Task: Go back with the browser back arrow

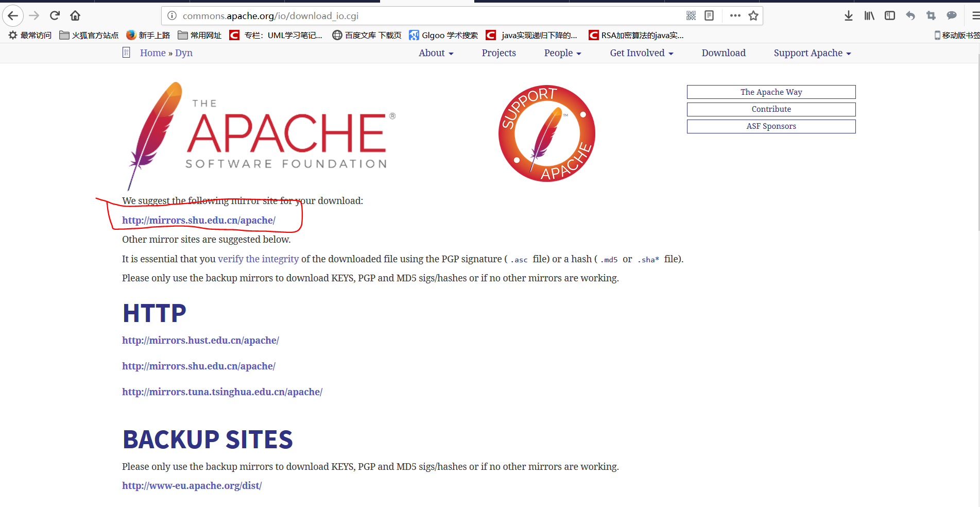Action: click(x=13, y=15)
